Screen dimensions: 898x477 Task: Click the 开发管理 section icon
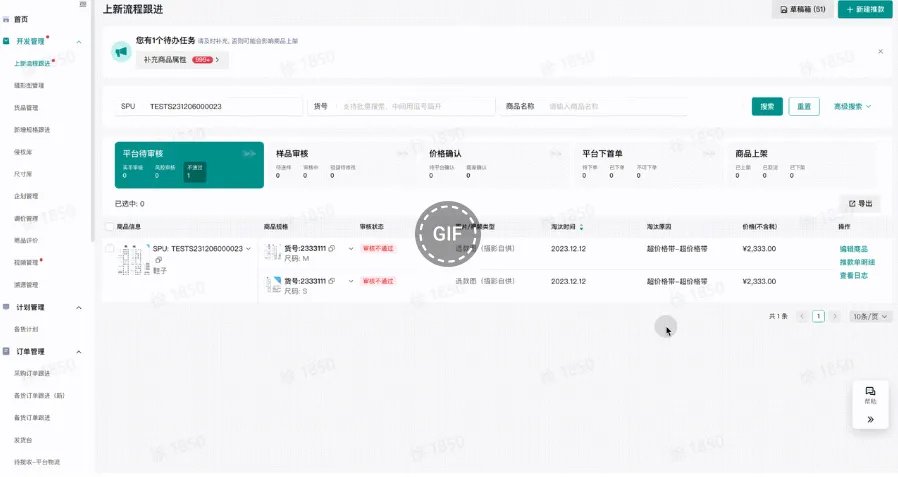[6, 41]
